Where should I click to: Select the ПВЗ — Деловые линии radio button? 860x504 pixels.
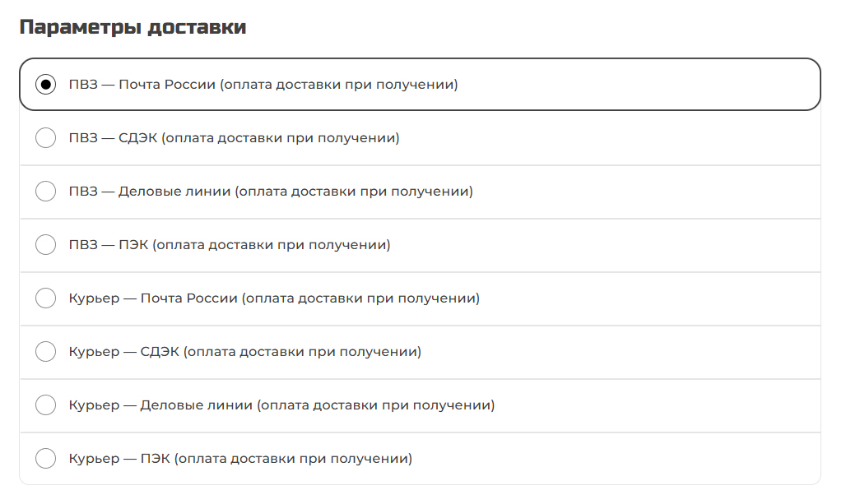click(45, 191)
